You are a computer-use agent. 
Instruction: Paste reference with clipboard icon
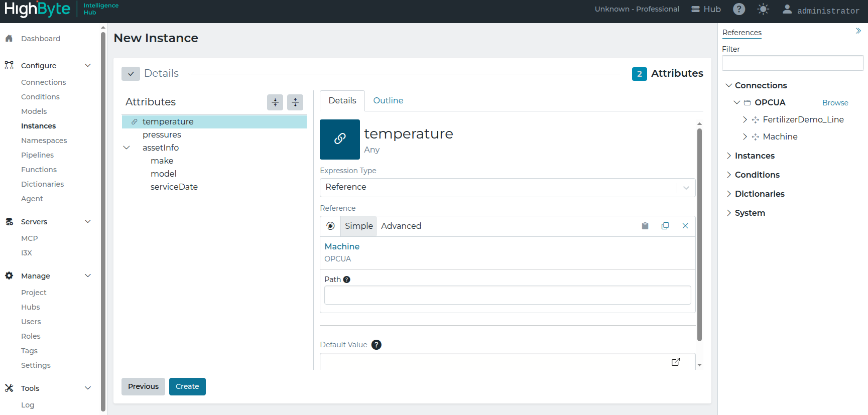tap(645, 226)
